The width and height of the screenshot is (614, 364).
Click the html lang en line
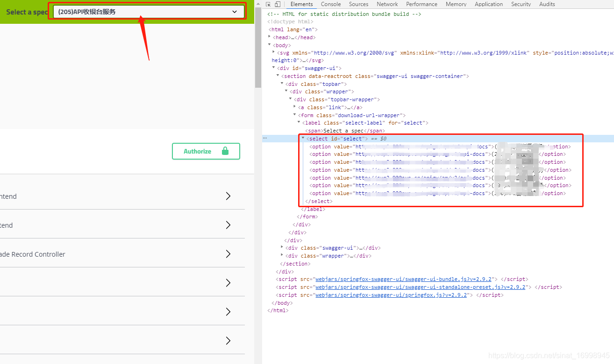coord(293,29)
